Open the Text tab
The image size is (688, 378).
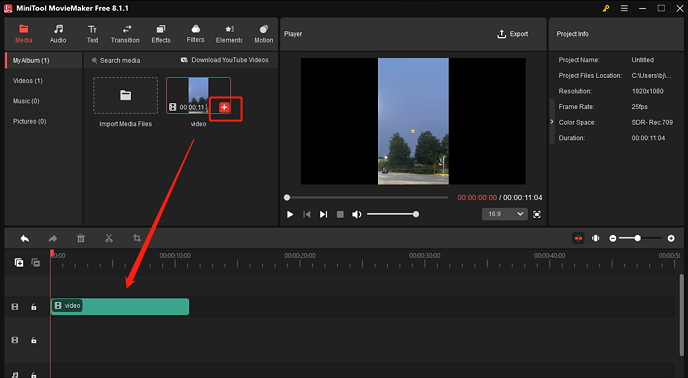(x=92, y=34)
